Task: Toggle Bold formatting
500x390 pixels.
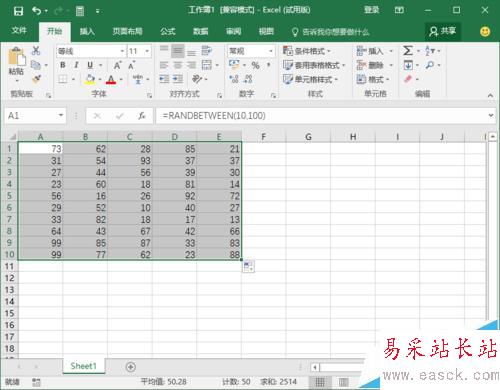Action: [x=63, y=65]
